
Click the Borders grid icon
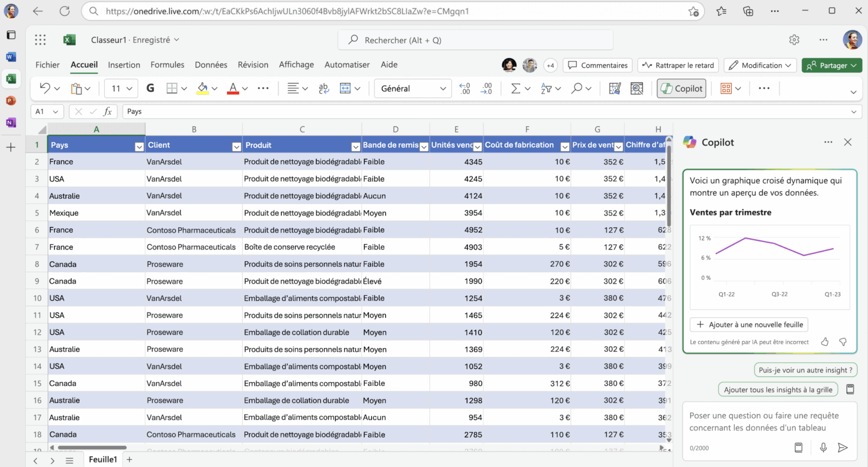click(172, 88)
